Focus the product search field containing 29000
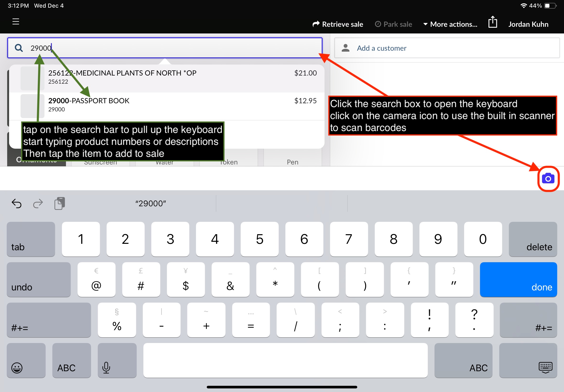 pos(165,48)
